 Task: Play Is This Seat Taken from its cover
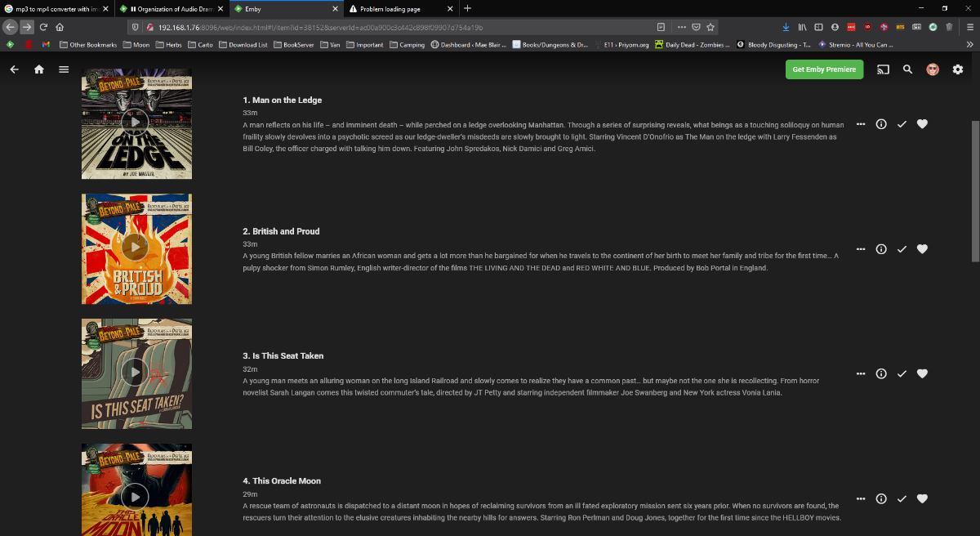click(x=135, y=373)
